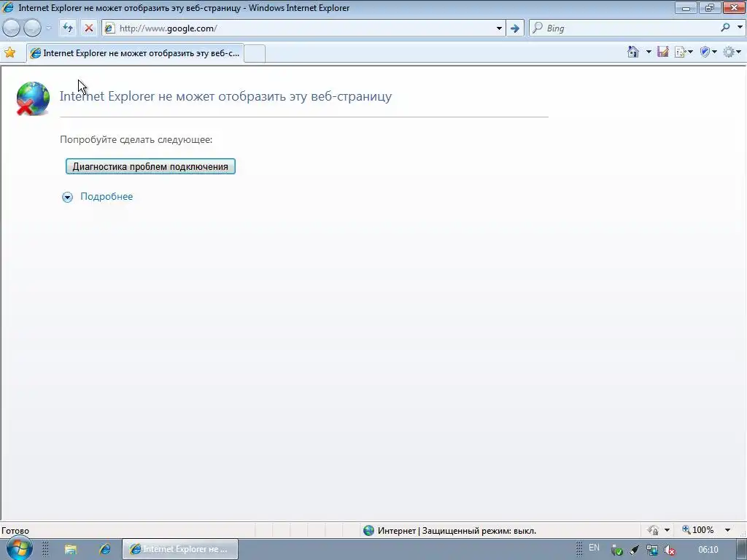Viewport: 747px width, 560px height.
Task: Click the muted volume tray icon
Action: pos(670,551)
